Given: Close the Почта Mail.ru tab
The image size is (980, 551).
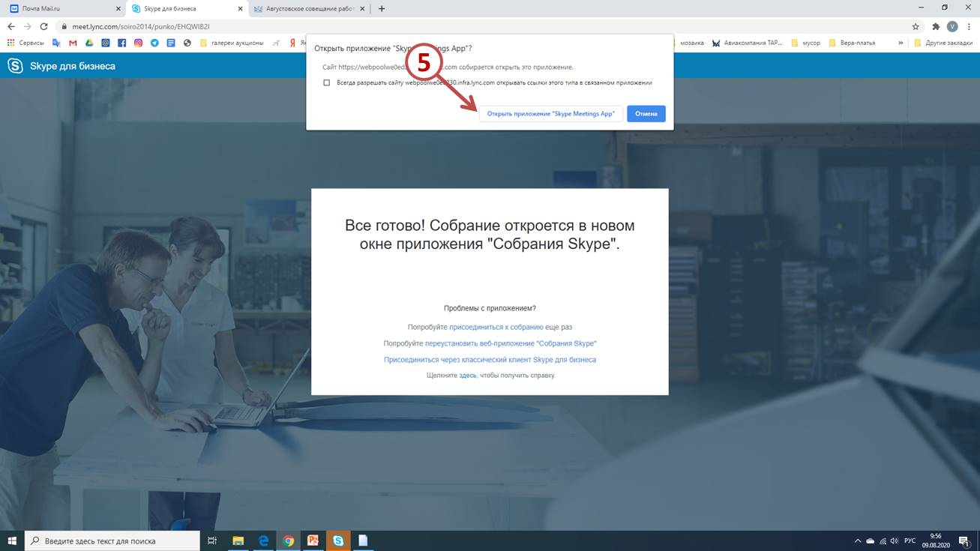Looking at the screenshot, I should click(118, 9).
